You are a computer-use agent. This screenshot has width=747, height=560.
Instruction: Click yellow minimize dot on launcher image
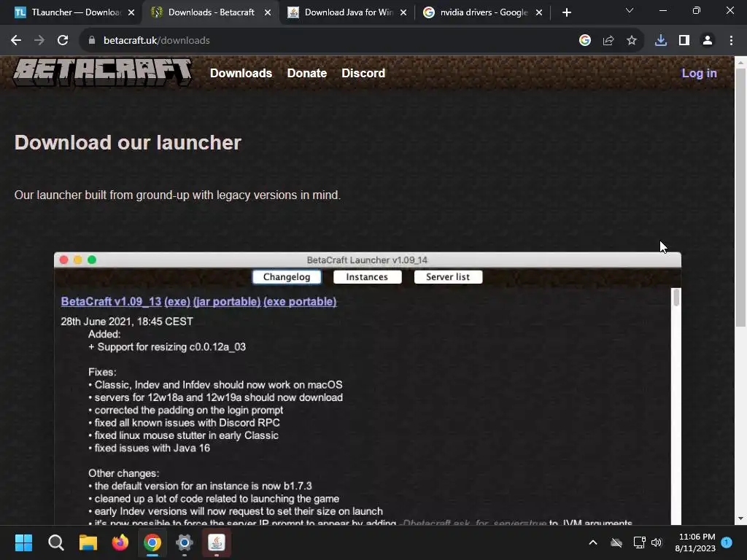pyautogui.click(x=77, y=260)
